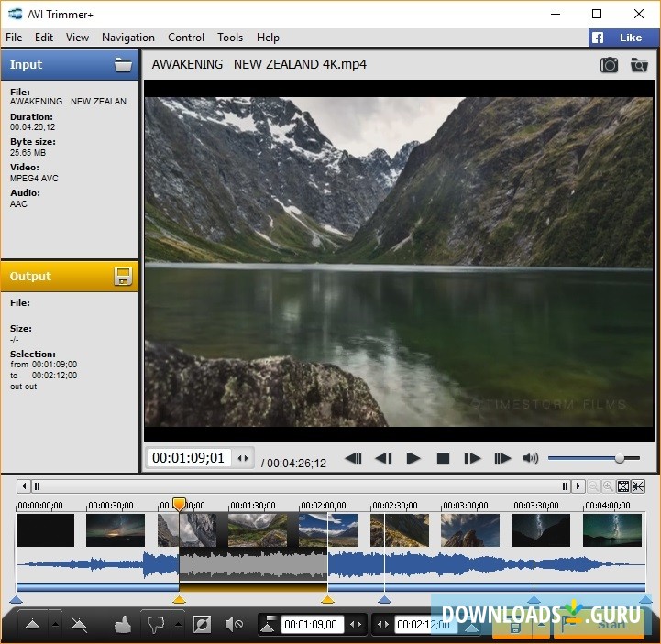Expand the add marker dropdown arrow
The width and height of the screenshot is (661, 644).
(54, 625)
